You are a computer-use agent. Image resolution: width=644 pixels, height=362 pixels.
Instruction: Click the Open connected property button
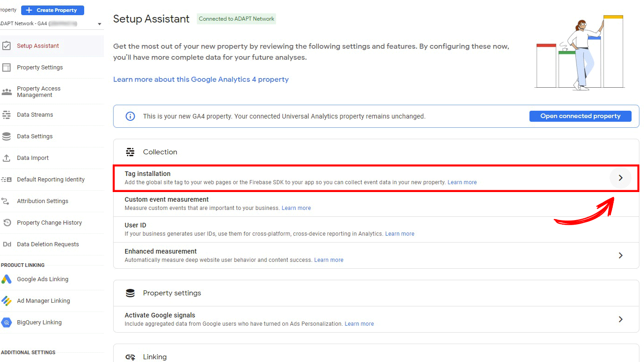click(x=580, y=116)
